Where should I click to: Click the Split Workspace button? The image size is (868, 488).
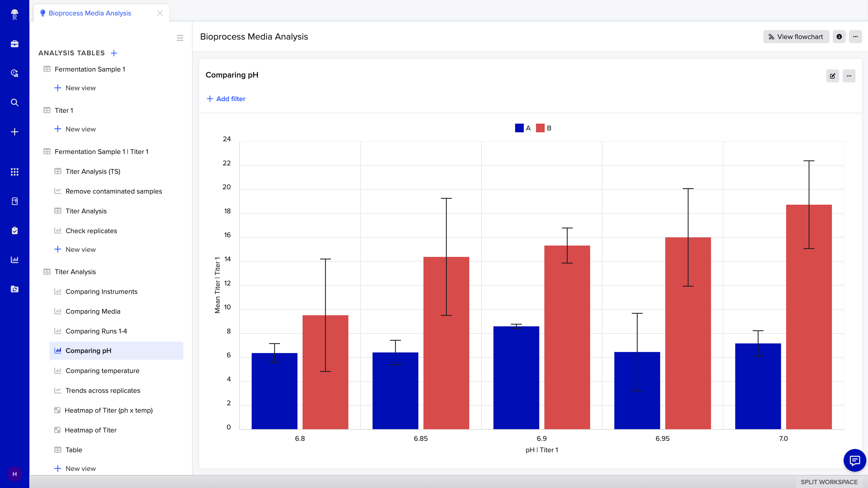829,482
